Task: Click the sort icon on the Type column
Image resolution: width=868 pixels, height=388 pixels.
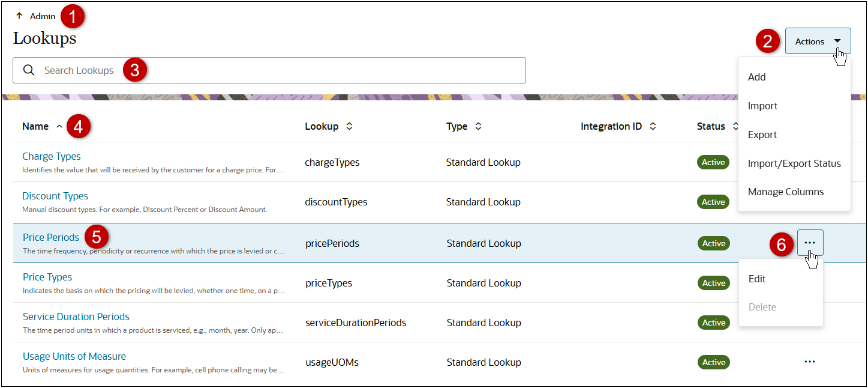Action: tap(478, 126)
